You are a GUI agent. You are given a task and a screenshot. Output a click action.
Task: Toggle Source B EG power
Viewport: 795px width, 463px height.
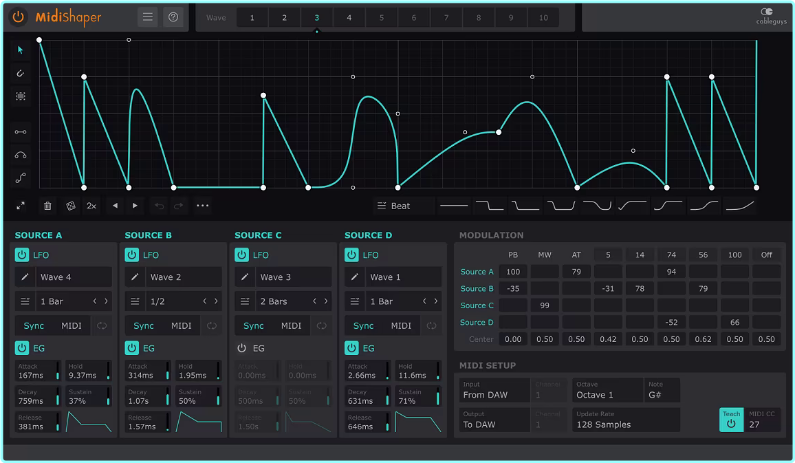(x=132, y=348)
